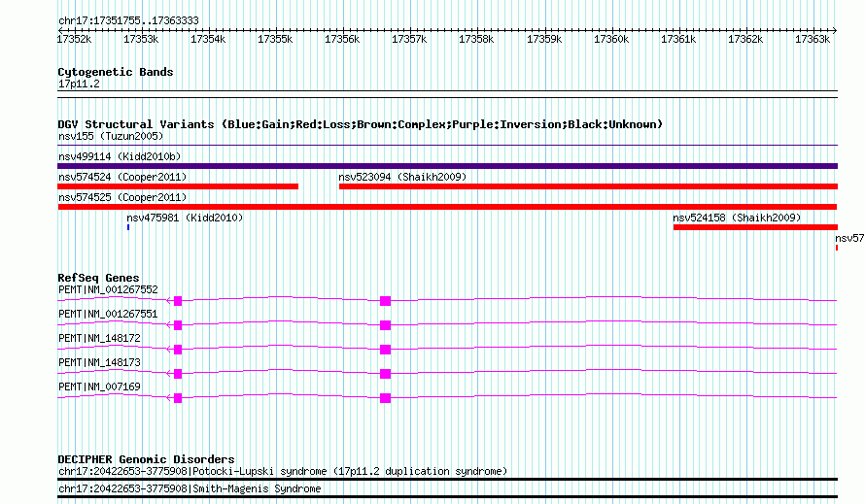Click the 17361k ruler tick label
This screenshot has width=865, height=504.
tap(678, 39)
